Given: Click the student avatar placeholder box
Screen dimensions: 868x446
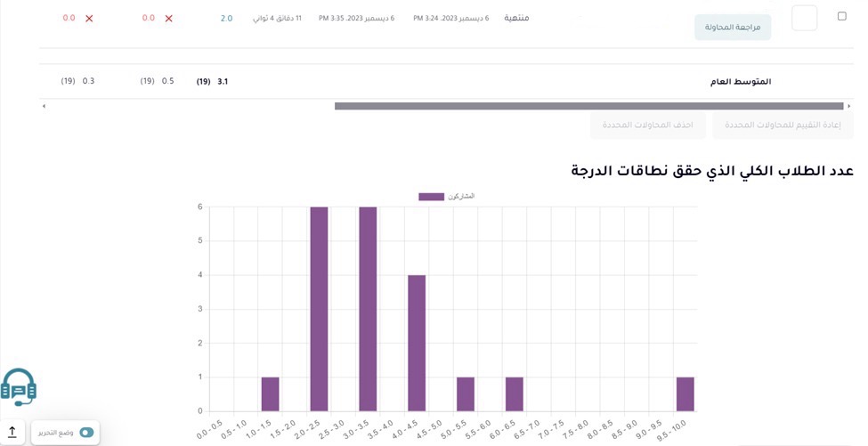Looking at the screenshot, I should pos(804,18).
